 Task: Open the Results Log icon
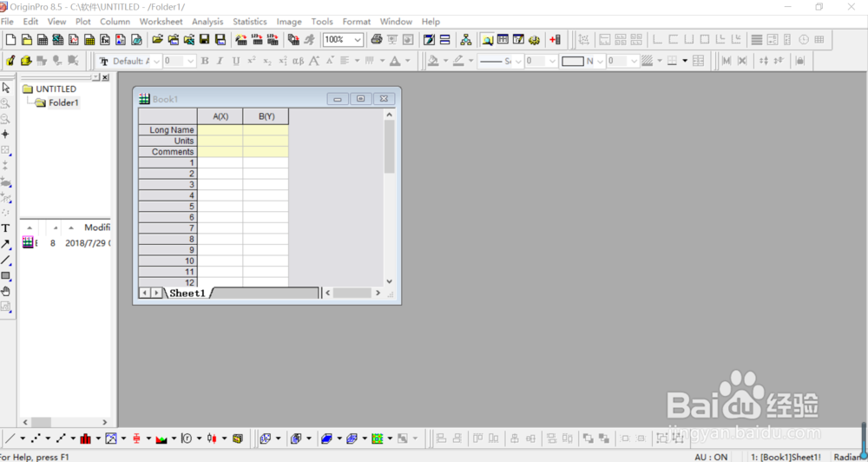pos(503,39)
